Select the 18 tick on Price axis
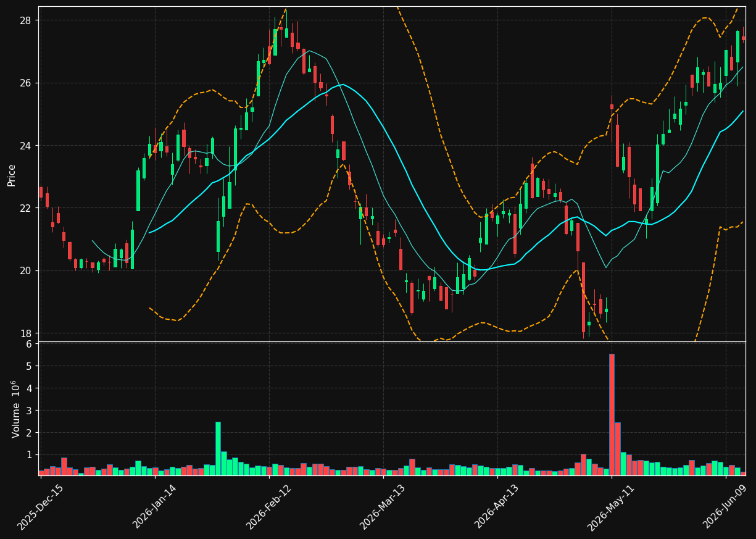This screenshot has height=539, width=756. (x=25, y=333)
